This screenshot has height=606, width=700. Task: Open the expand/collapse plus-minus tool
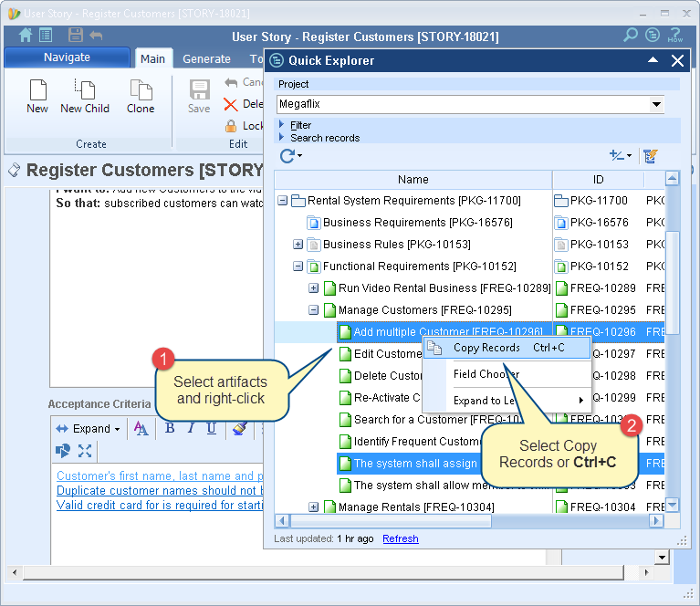pos(621,155)
